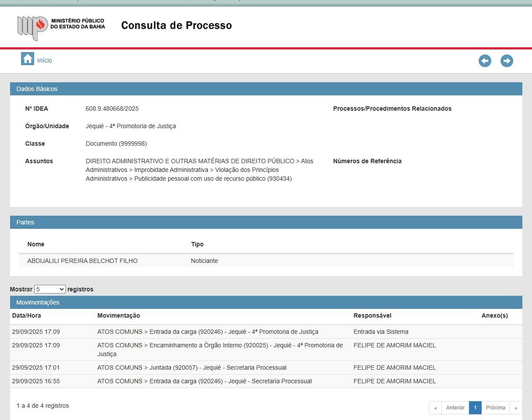532x420 pixels.
Task: Click the Partes panel header
Action: click(266, 222)
